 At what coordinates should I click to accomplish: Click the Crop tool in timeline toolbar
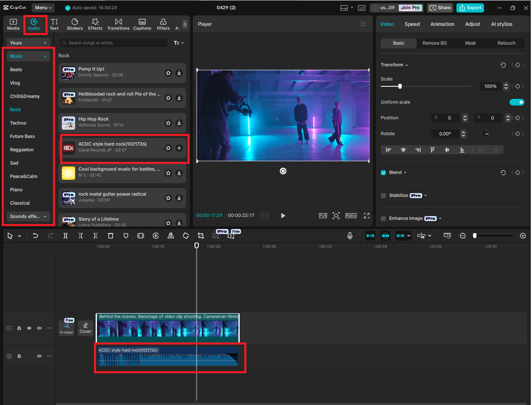coord(201,236)
